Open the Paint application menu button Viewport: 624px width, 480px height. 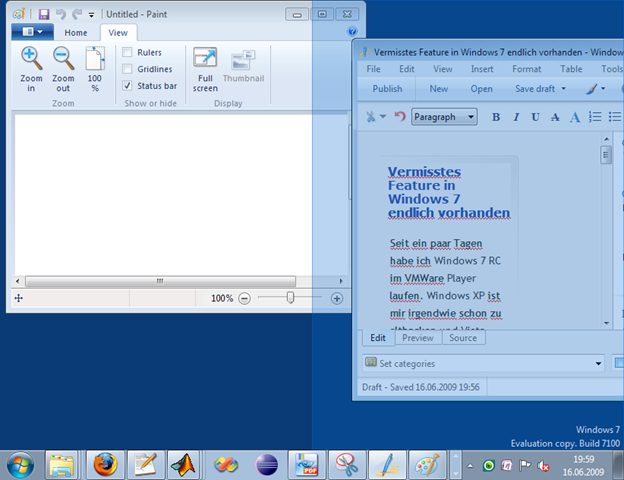click(x=32, y=31)
